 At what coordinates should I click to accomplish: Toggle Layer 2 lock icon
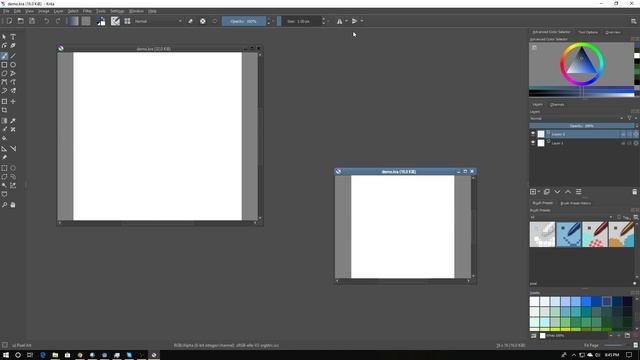click(623, 134)
